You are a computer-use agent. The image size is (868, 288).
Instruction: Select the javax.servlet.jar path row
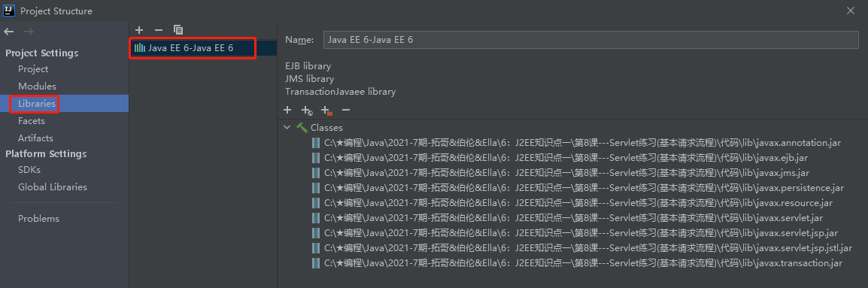pyautogui.click(x=573, y=217)
